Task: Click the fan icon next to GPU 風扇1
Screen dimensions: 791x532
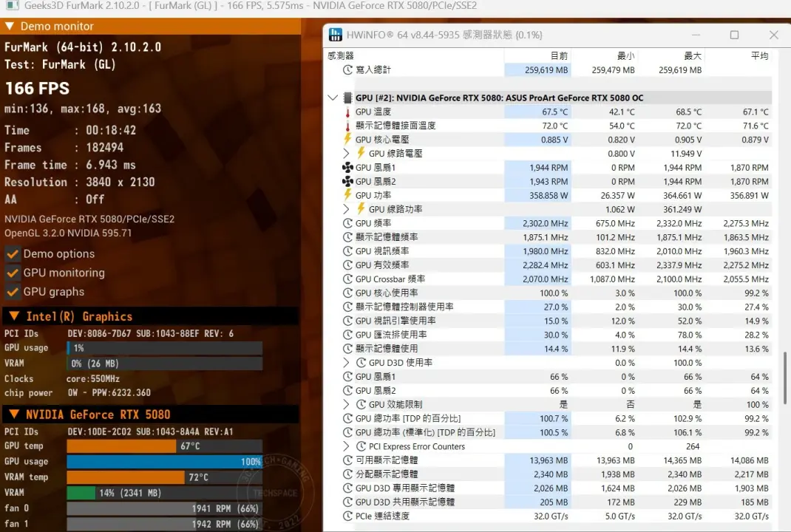Action: point(347,168)
